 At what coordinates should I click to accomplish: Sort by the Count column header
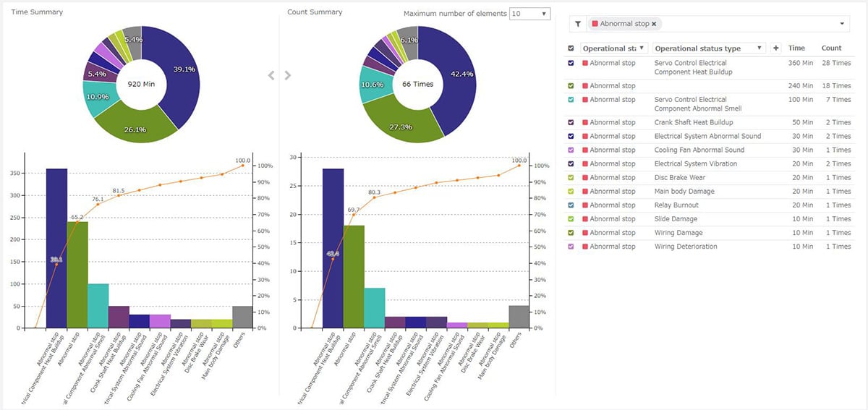(x=832, y=48)
